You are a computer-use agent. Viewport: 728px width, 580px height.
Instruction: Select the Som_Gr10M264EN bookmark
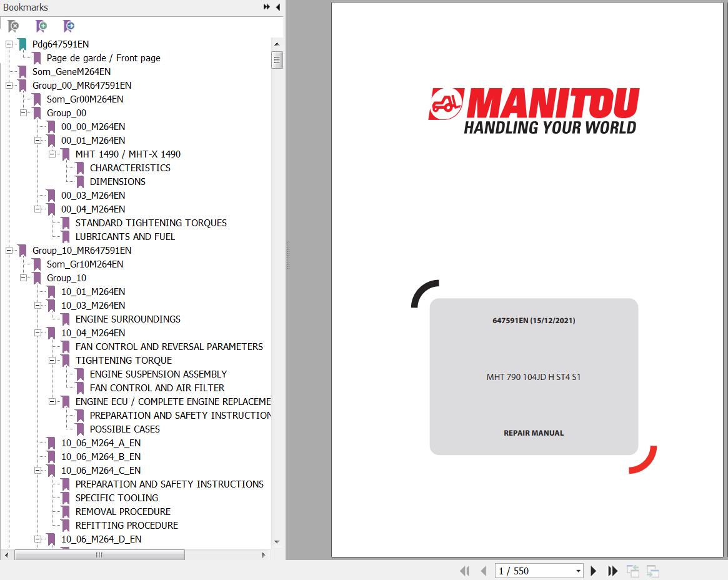pyautogui.click(x=85, y=264)
